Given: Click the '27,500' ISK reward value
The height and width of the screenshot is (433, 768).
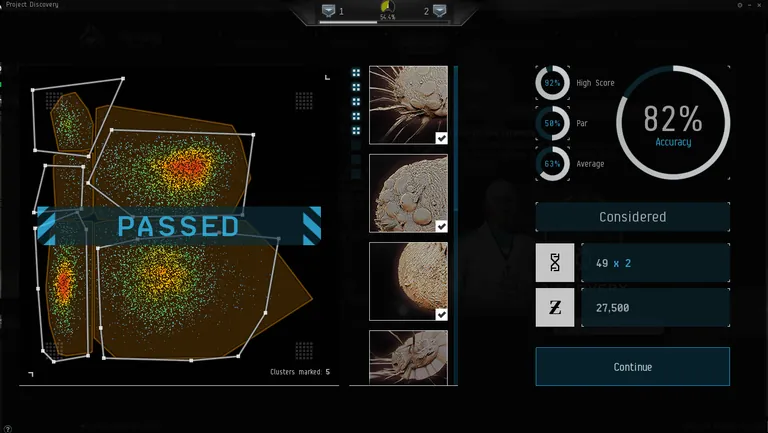Looking at the screenshot, I should click(612, 308).
